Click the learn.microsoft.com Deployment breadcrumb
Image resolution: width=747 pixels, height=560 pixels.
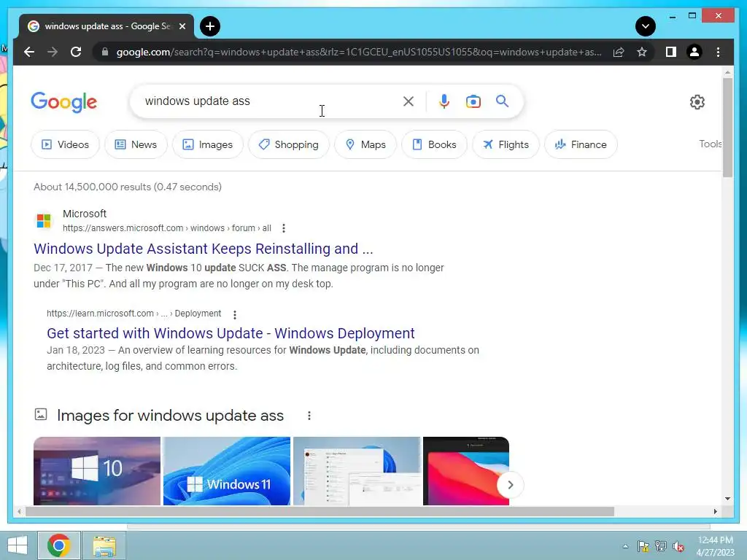click(134, 314)
